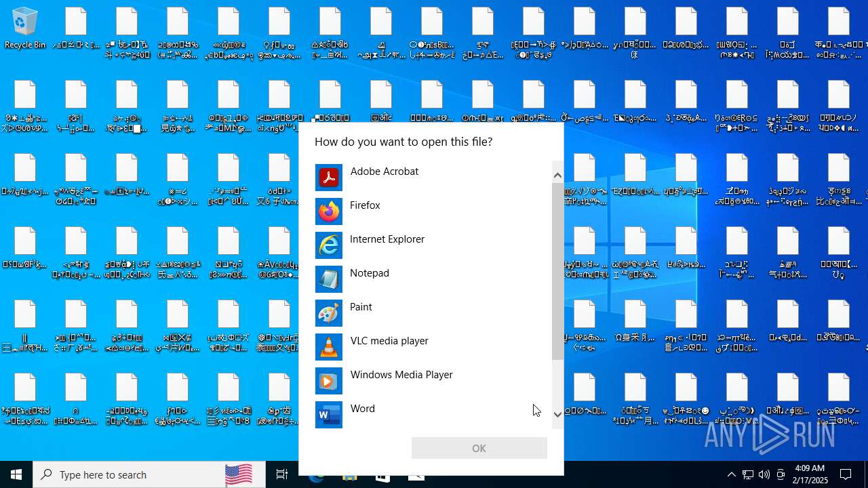Open the Recycle Bin desktop icon
868x488 pixels.
[x=25, y=28]
